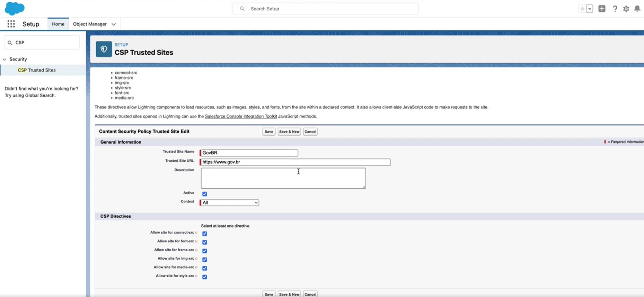Viewport: 644px width, 297px height.
Task: Click the connect-src bullet item
Action: click(126, 73)
